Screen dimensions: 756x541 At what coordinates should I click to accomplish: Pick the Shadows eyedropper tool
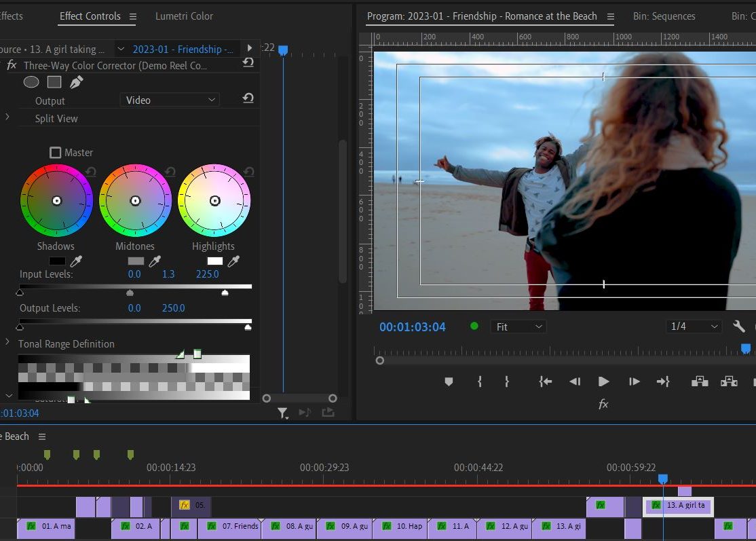point(76,261)
